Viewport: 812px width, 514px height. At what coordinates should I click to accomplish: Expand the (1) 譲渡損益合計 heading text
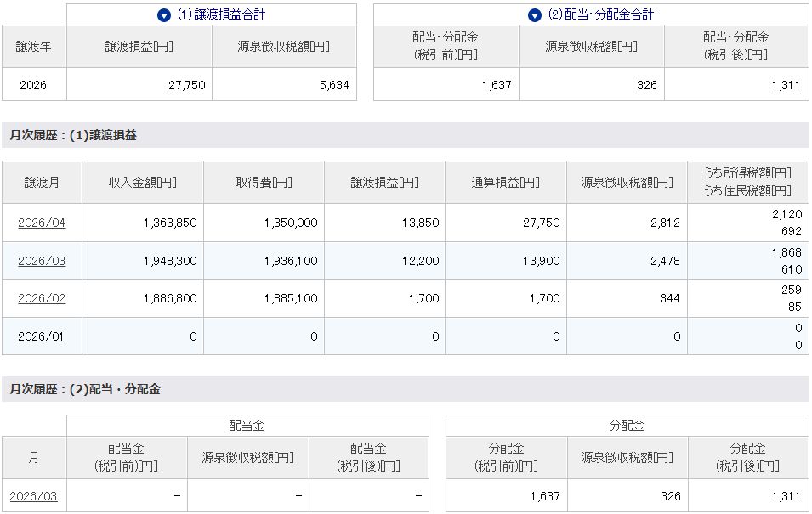tap(226, 15)
